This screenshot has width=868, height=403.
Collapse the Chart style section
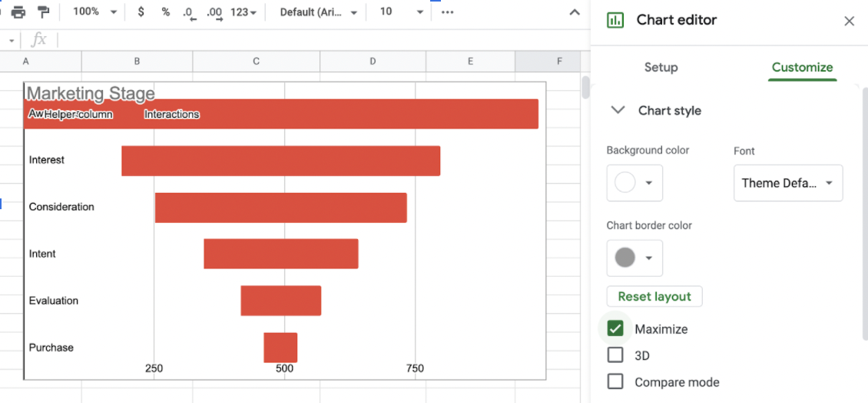(x=618, y=111)
